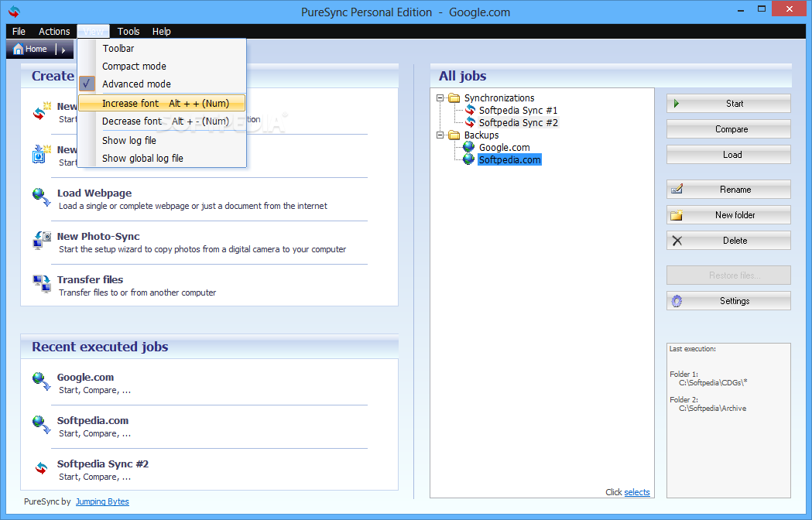This screenshot has height=520, width=812.
Task: Choose Show global log file
Action: click(162, 158)
